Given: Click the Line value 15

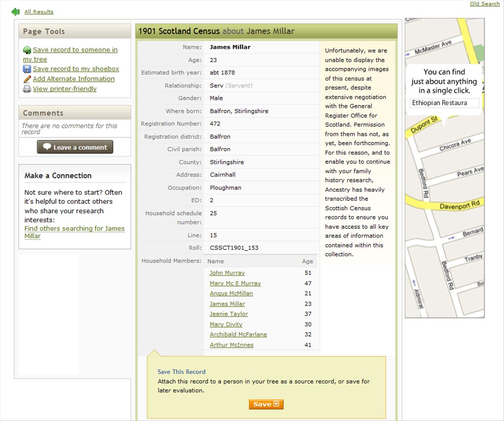Looking at the screenshot, I should (213, 235).
